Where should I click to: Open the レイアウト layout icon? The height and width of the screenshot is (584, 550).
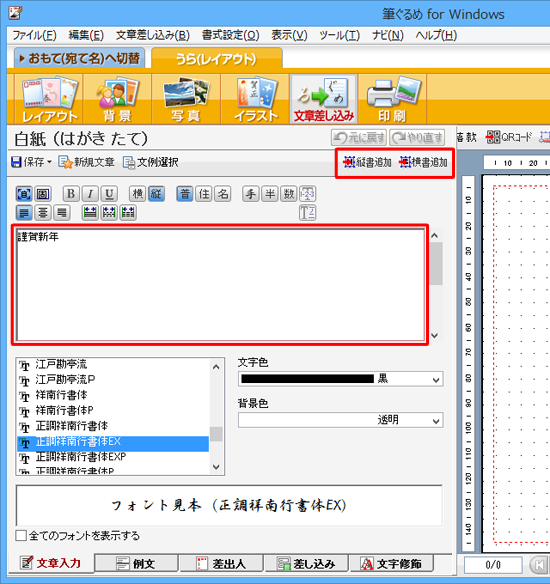[x=49, y=99]
